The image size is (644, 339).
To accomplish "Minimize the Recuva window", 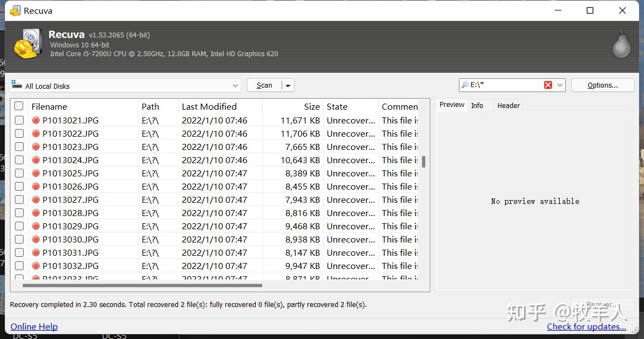I will click(558, 10).
